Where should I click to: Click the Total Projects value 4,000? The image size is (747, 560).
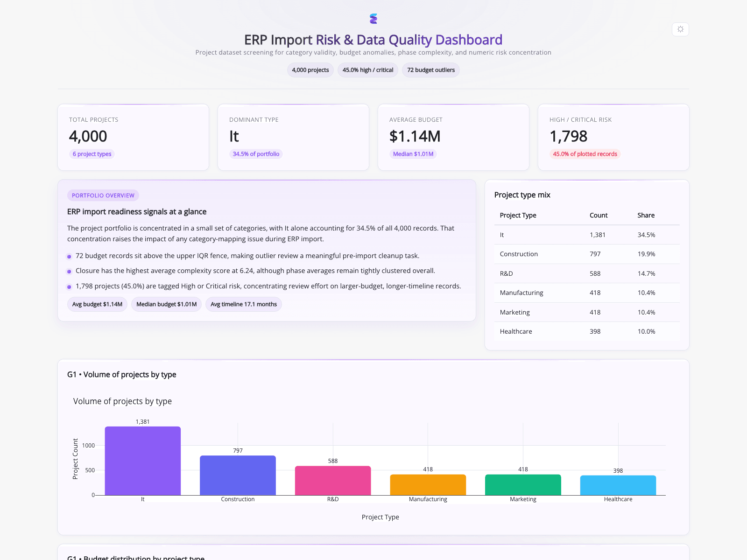[88, 136]
